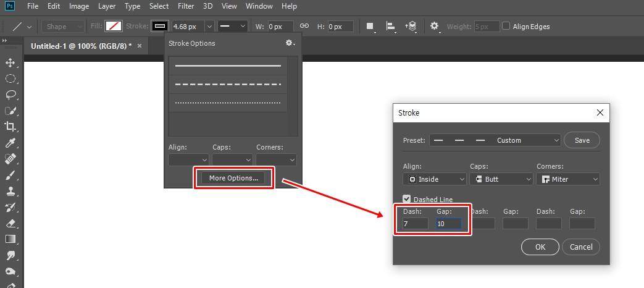Select the Gradient tool

pos(10,239)
